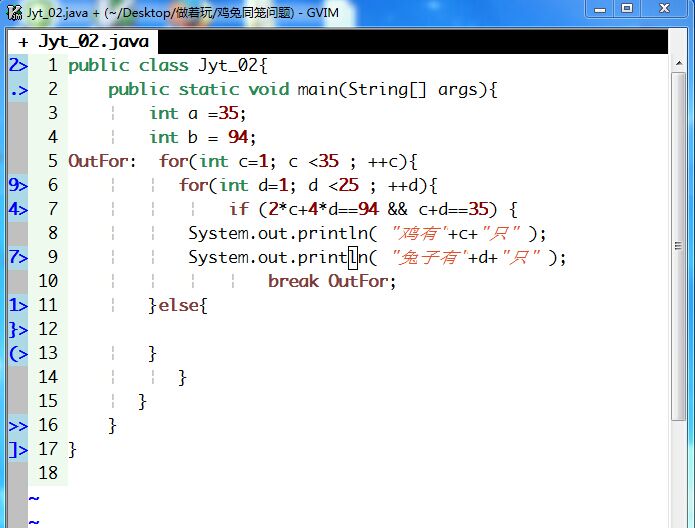Viewport: 695px width, 528px height.
Task: Click 'c+d==35)' on line 7
Action: (458, 209)
